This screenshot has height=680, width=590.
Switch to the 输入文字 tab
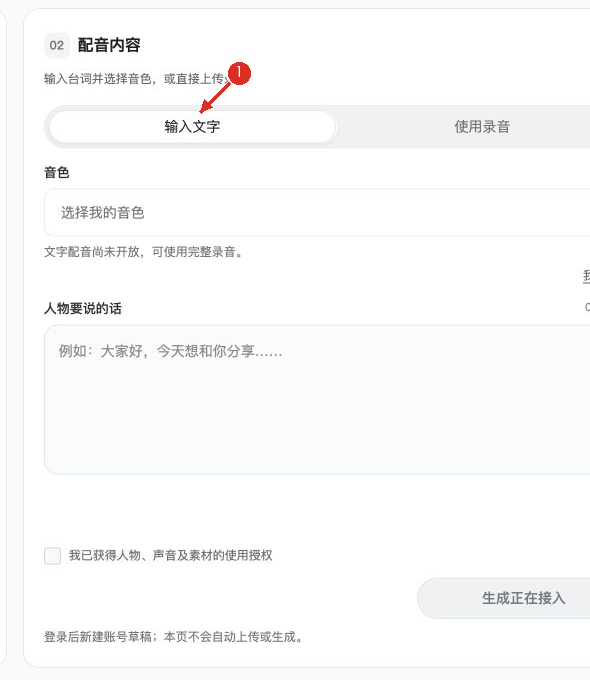click(192, 127)
